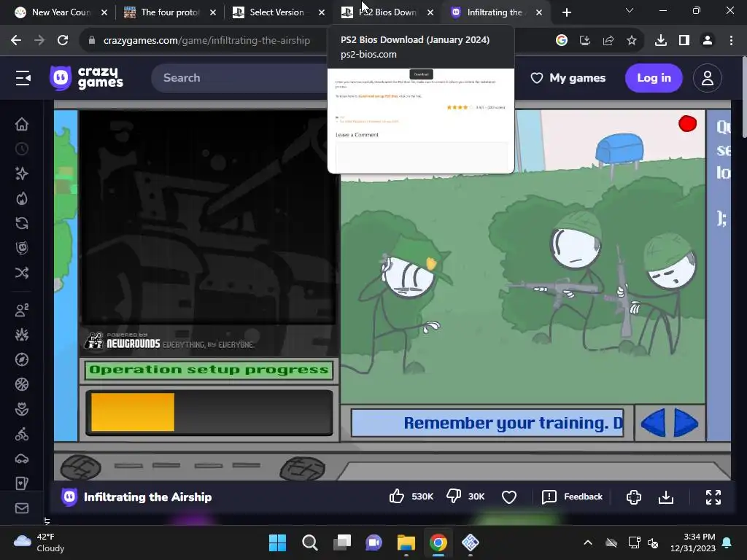Click the gamepad controls icon
The width and height of the screenshot is (747, 560).
coord(634,497)
